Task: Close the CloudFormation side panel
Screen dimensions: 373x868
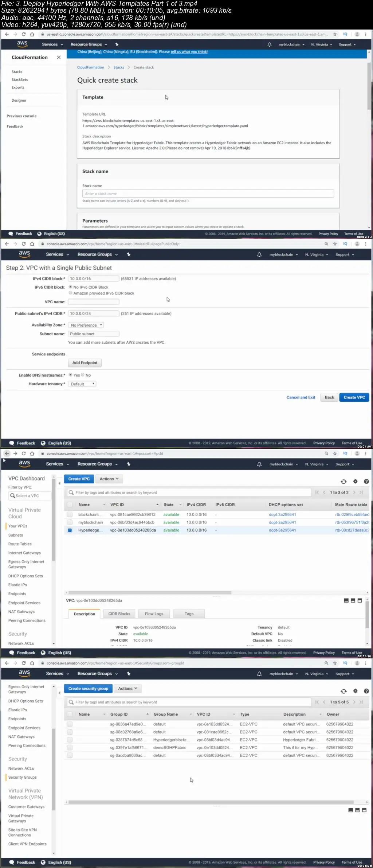Action: (x=59, y=57)
